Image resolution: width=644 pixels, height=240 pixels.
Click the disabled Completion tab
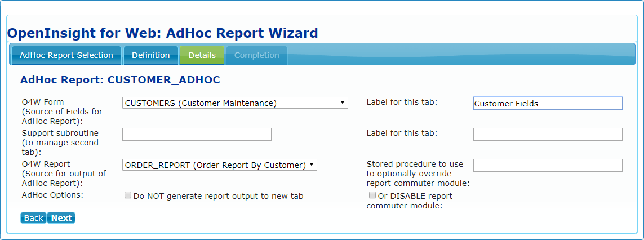click(257, 55)
